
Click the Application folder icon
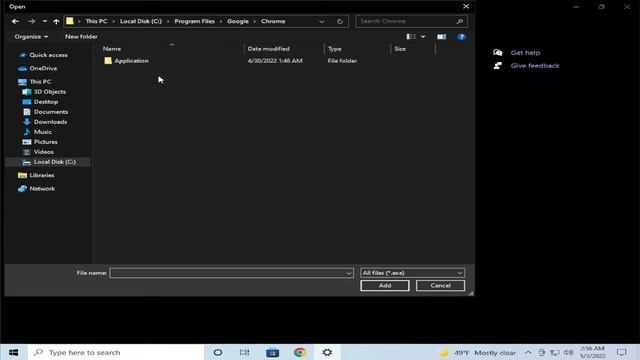[108, 61]
